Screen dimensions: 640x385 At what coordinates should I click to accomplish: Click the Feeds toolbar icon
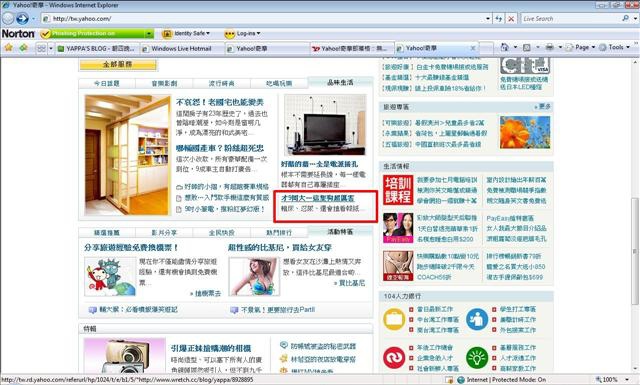click(527, 47)
